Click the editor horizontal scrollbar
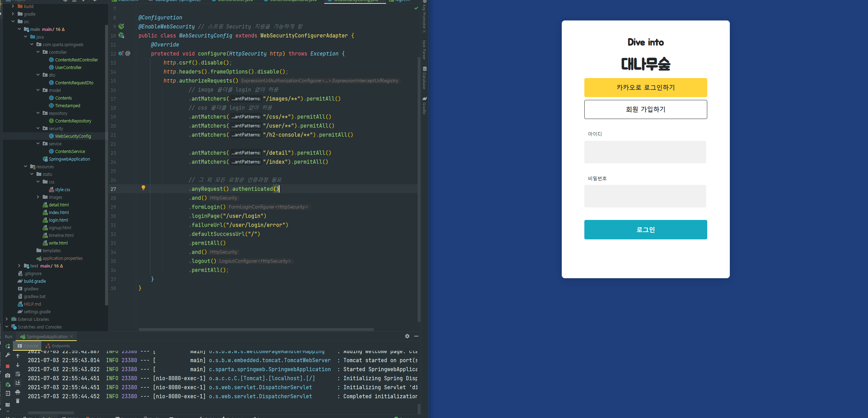The image size is (868, 418). pos(256,329)
